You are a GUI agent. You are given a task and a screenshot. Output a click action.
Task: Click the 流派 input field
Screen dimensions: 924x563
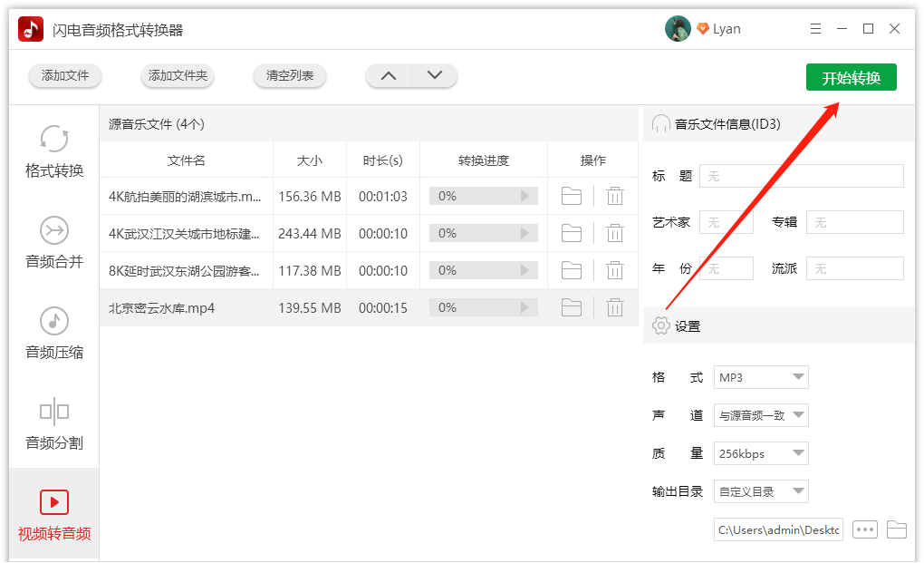[854, 268]
